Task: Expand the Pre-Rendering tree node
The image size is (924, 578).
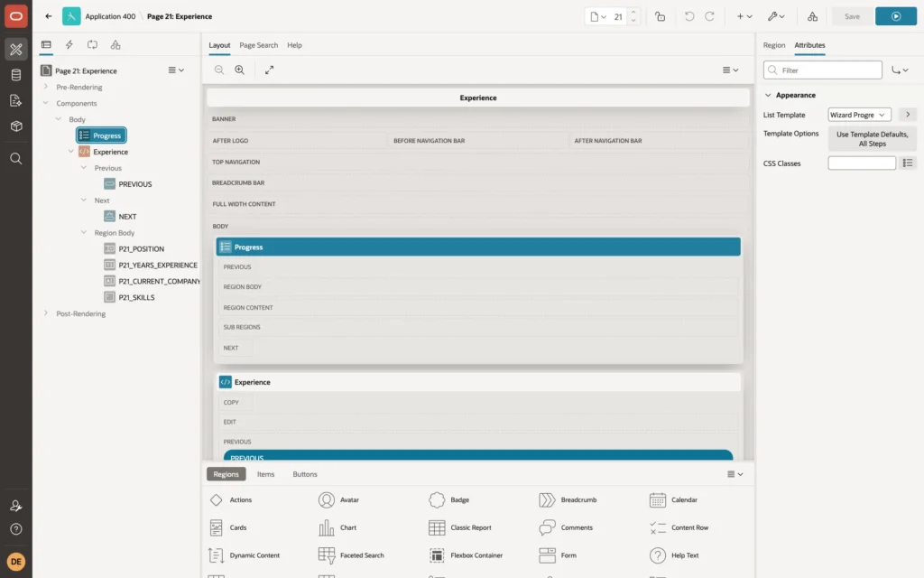Action: pos(46,87)
